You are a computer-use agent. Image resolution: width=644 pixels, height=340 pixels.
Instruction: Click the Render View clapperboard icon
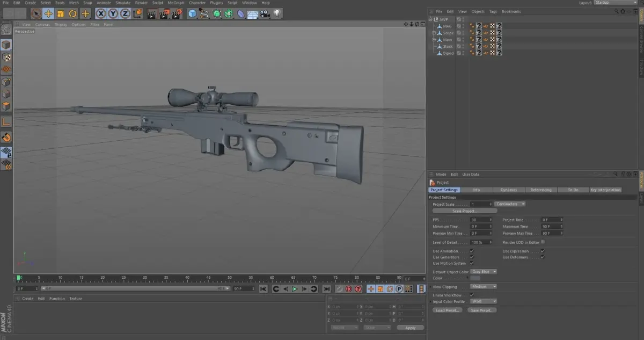pyautogui.click(x=152, y=13)
